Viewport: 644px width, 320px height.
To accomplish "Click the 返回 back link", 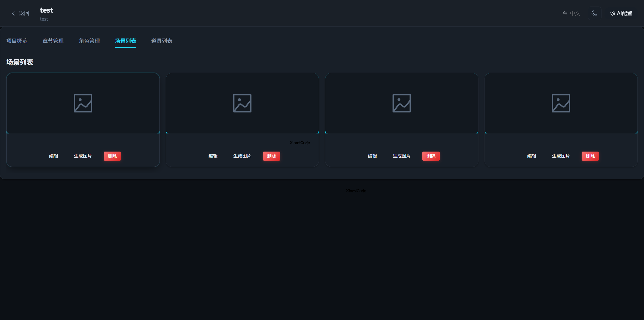I will (24, 13).
